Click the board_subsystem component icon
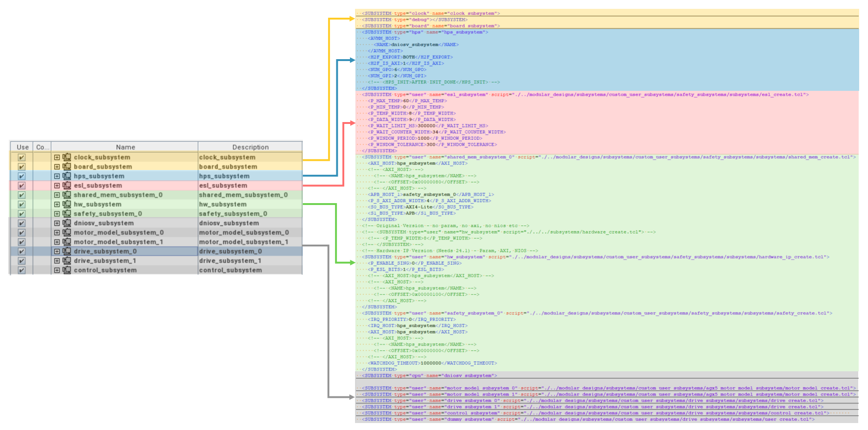This screenshot has width=868, height=430. 67,167
